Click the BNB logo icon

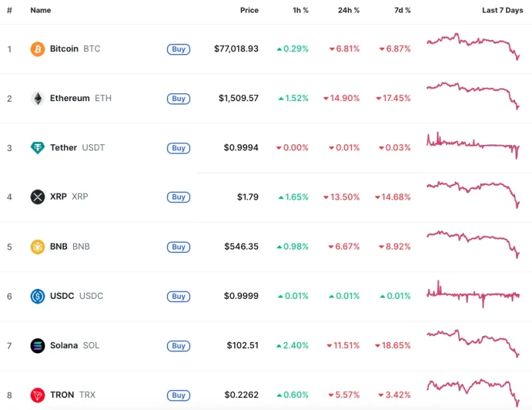pos(37,246)
